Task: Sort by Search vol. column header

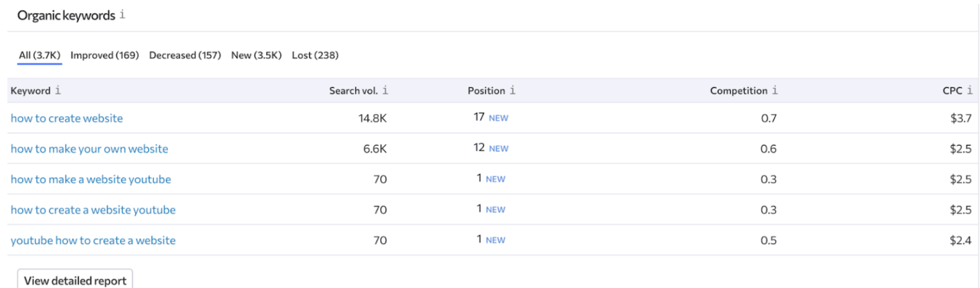Action: click(353, 91)
